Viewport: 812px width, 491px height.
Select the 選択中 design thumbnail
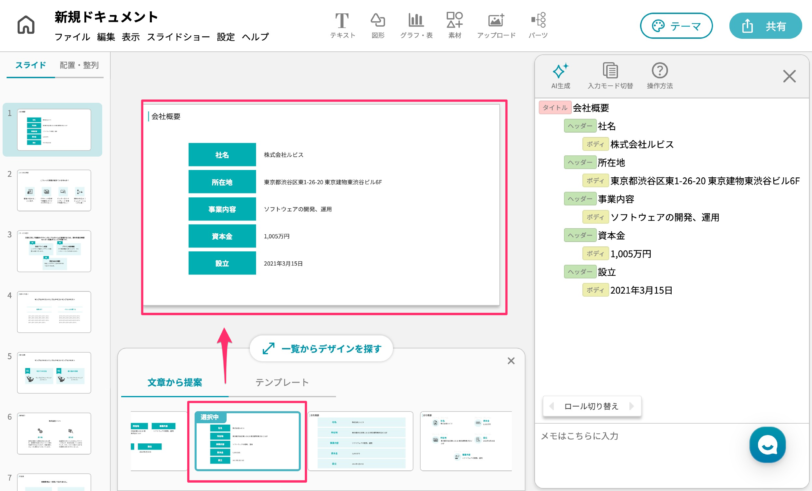[248, 441]
